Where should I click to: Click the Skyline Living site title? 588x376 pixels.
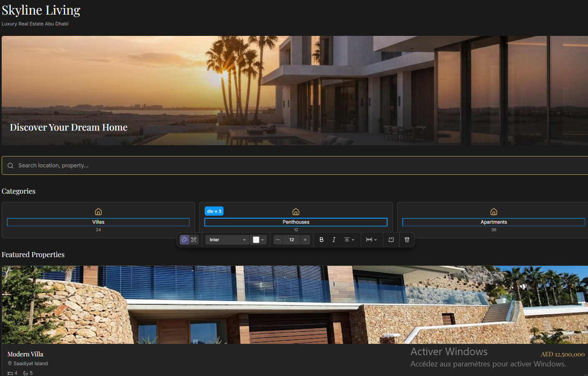tap(41, 10)
